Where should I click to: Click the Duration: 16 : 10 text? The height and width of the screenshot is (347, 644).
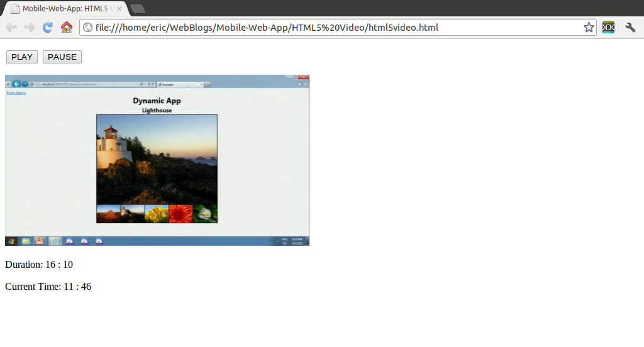39,265
